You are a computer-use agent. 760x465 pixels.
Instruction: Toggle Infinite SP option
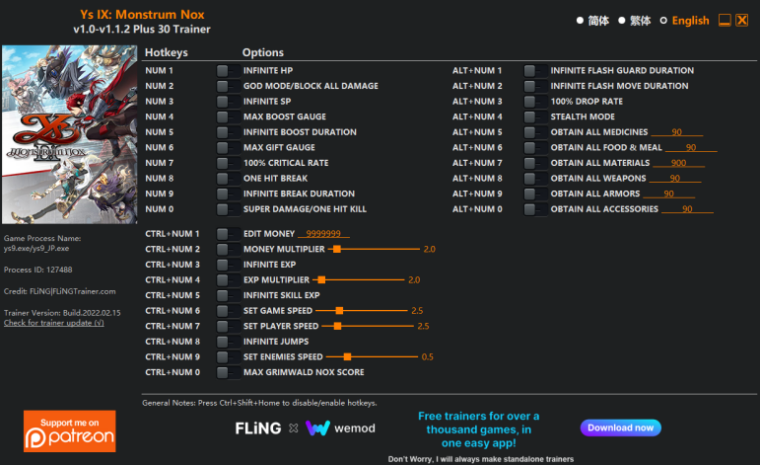(x=228, y=102)
